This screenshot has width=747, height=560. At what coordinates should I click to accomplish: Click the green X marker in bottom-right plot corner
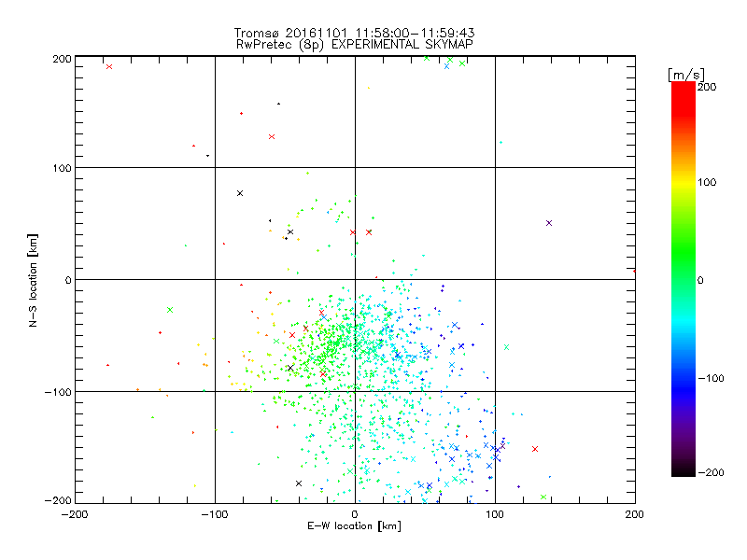pos(543,497)
